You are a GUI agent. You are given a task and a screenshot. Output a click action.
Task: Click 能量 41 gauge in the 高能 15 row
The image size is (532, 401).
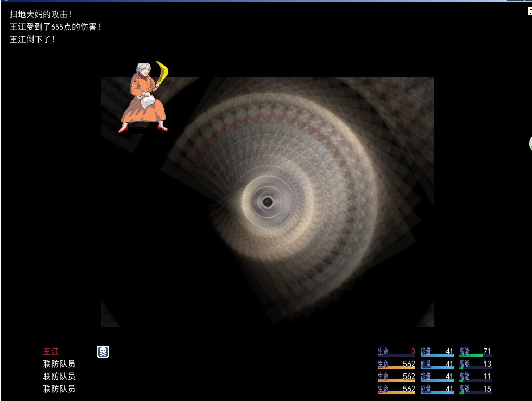click(437, 389)
